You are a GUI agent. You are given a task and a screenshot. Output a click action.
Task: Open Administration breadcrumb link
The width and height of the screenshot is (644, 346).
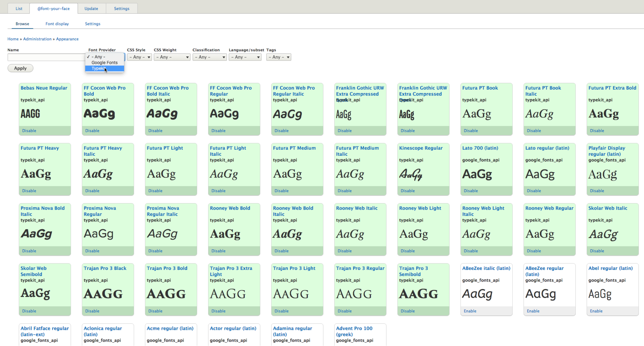[37, 39]
